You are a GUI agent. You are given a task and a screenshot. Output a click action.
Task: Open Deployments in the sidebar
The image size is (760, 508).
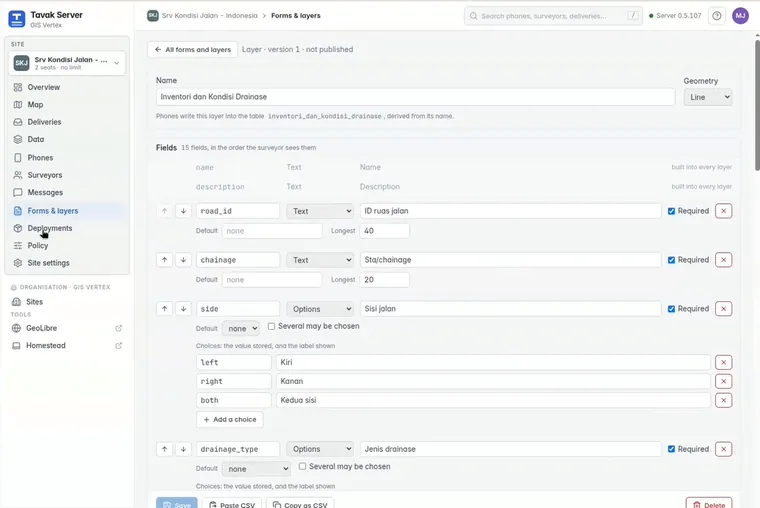click(67, 228)
